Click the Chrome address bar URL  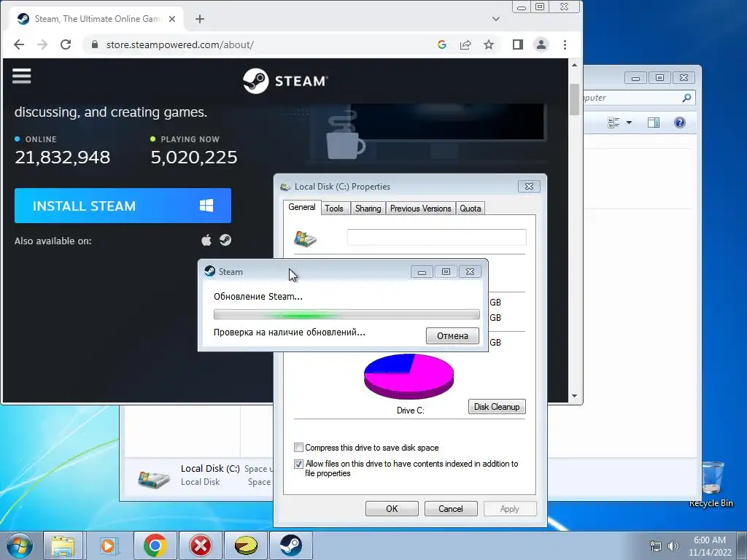[x=179, y=44]
